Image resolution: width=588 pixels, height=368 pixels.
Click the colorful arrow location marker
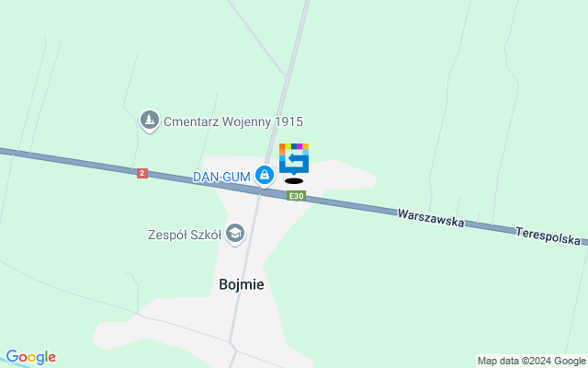[x=294, y=159]
